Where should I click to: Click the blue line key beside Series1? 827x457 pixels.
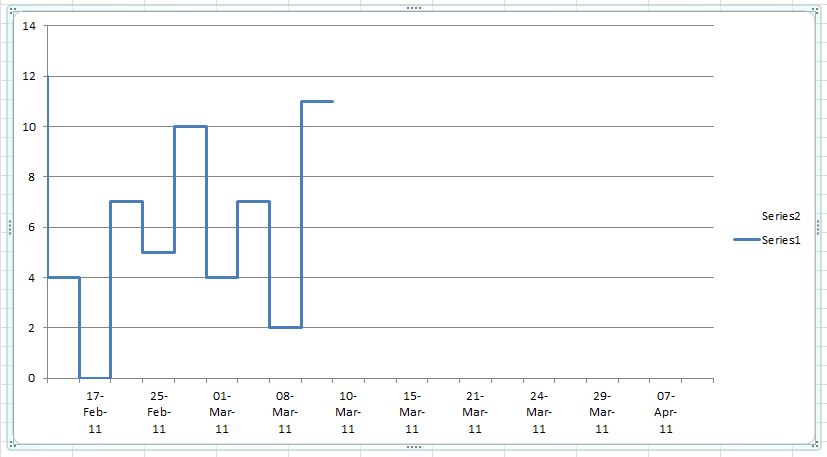tap(746, 240)
